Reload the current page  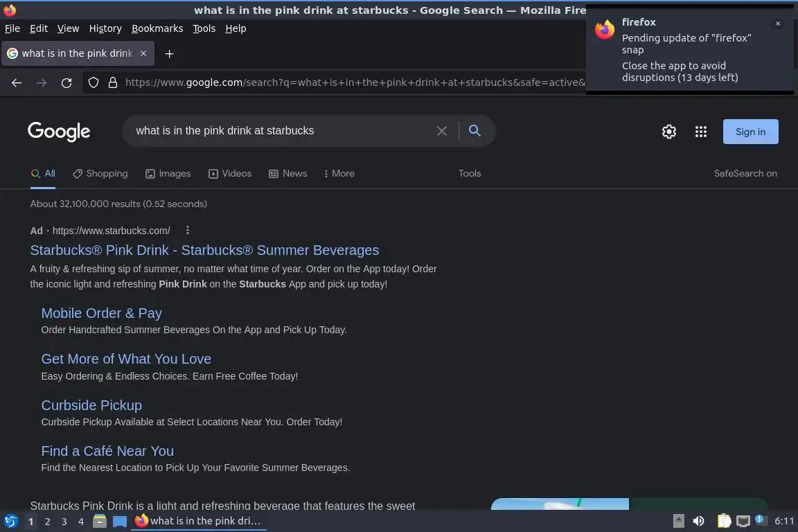click(x=66, y=82)
